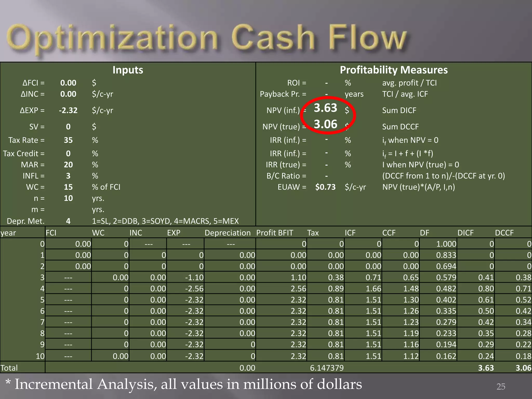Click the slide number 25
The height and width of the screenshot is (399, 532).
[x=501, y=387]
